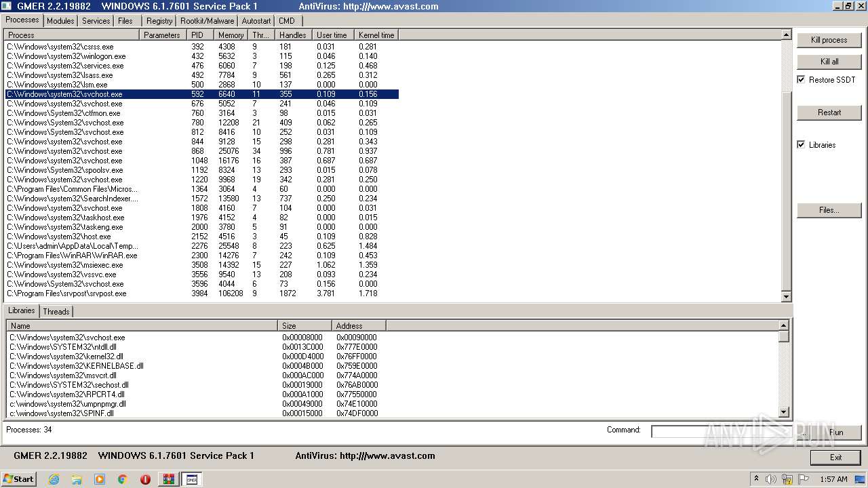Open the Action Center flag icon
Viewport: 868px width, 488px height.
(x=804, y=479)
